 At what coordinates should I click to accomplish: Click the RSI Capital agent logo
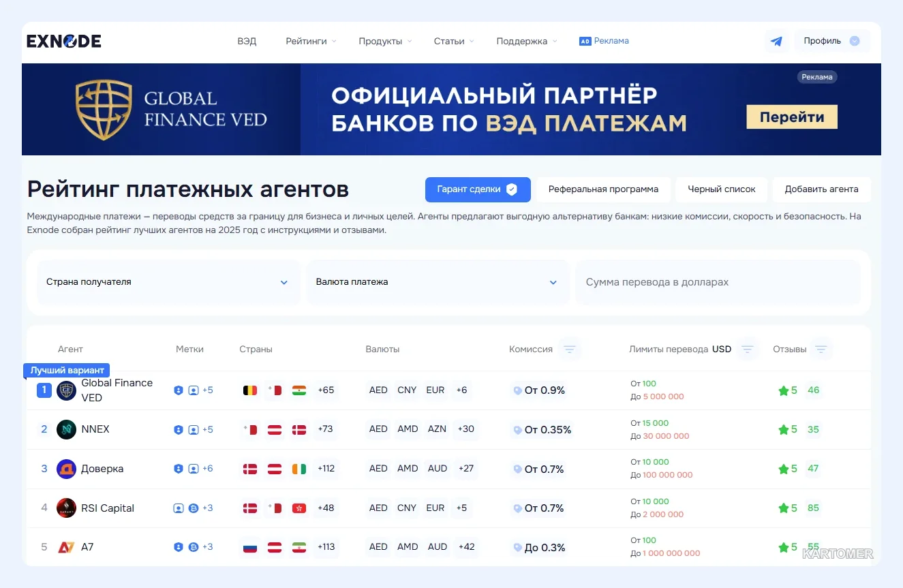point(66,508)
